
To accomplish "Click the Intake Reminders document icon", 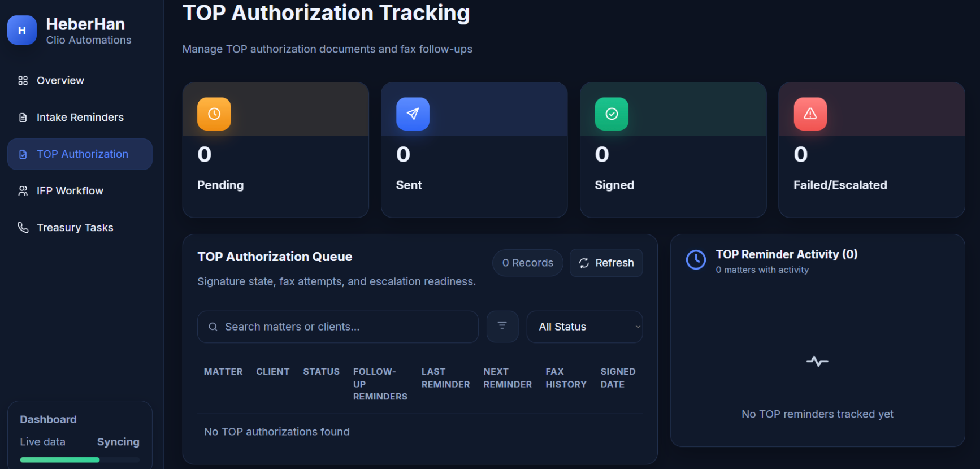I will click(x=23, y=118).
